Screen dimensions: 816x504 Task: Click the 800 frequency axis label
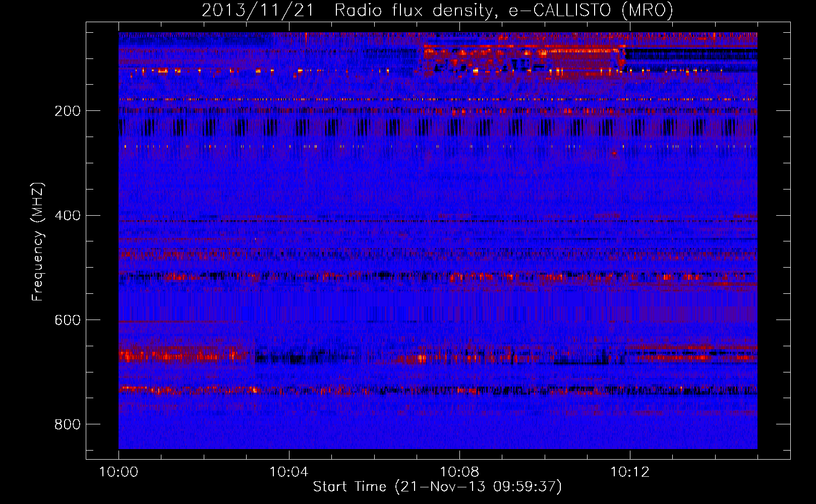(x=68, y=424)
